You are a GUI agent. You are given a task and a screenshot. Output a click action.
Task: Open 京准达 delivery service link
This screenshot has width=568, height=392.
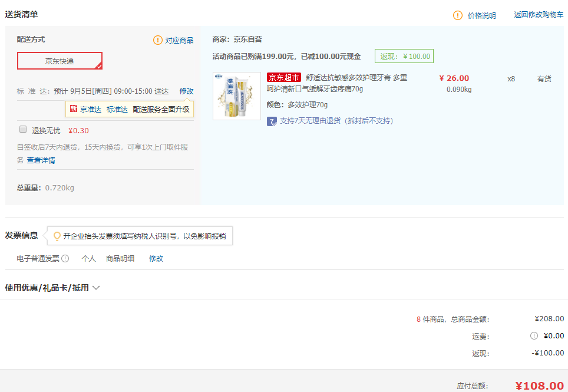91,110
